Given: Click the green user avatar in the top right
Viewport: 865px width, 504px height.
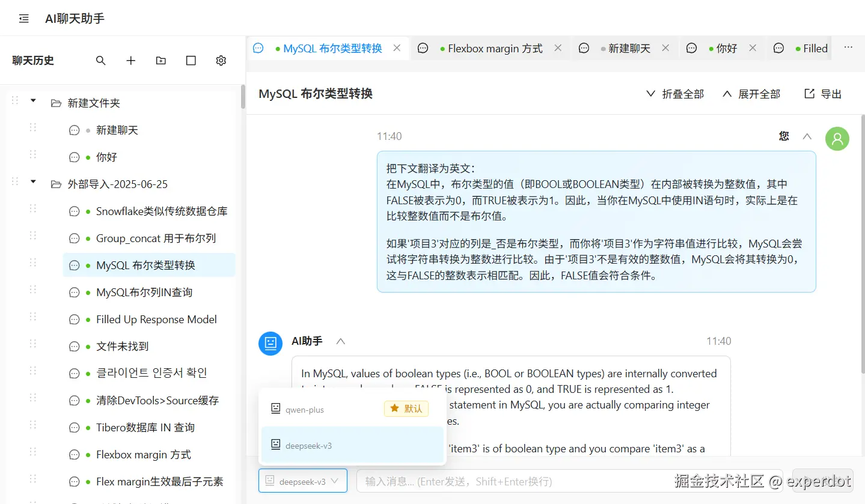Looking at the screenshot, I should 837,138.
